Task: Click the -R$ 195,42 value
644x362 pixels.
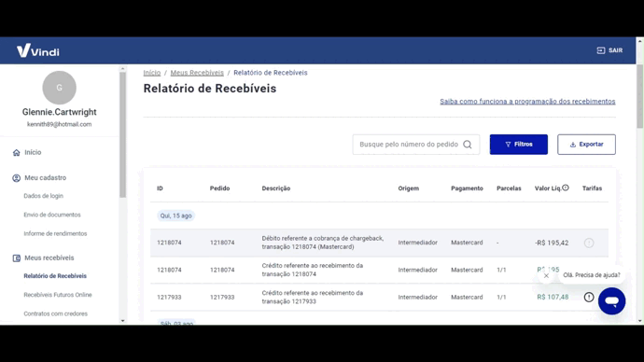Action: point(552,243)
